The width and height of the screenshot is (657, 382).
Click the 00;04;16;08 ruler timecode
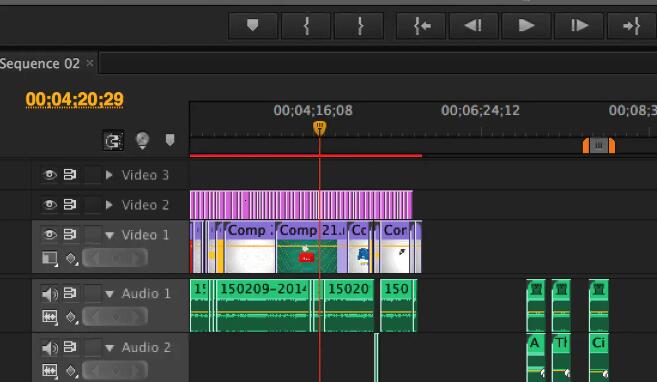click(x=313, y=111)
